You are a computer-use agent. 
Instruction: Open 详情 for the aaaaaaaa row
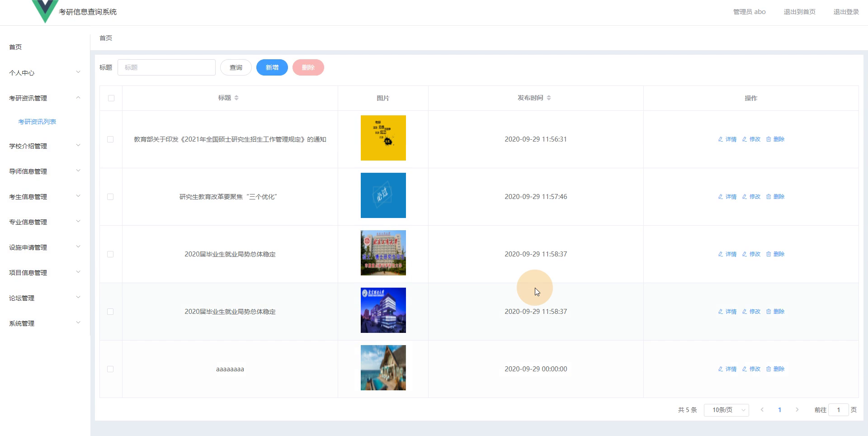(727, 369)
